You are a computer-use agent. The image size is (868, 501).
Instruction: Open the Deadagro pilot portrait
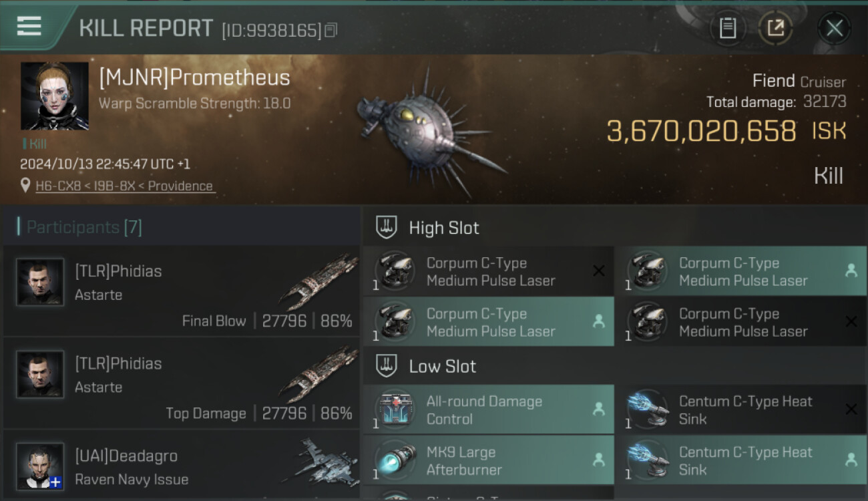[x=40, y=466]
